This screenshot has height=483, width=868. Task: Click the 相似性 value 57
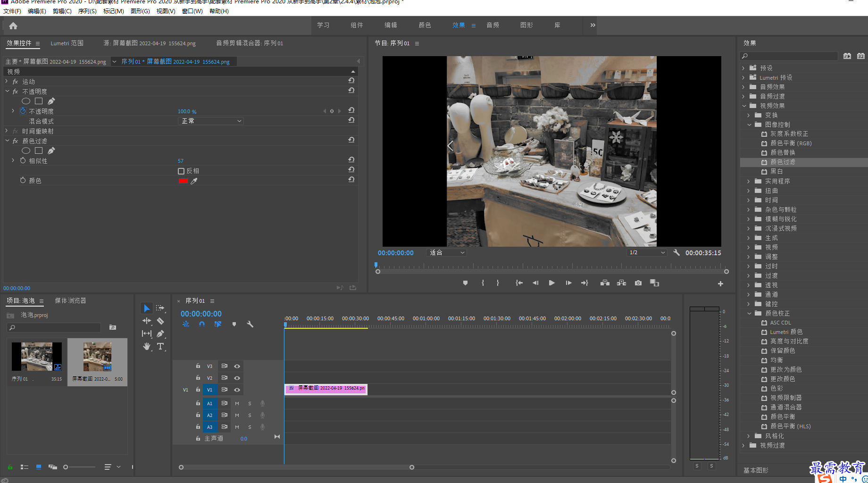tap(181, 161)
